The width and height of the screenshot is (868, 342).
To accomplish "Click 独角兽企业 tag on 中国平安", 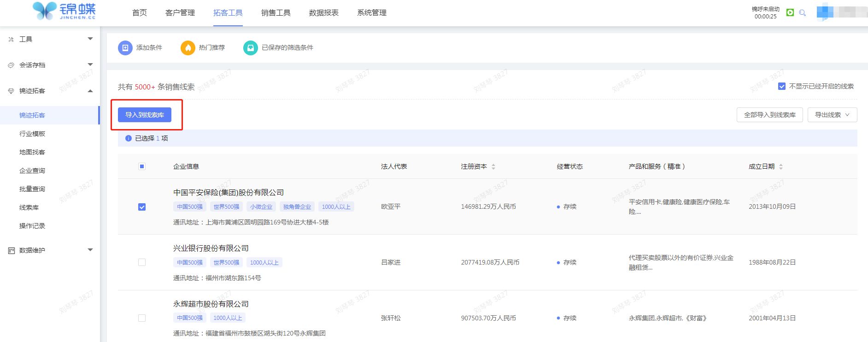I will [297, 207].
